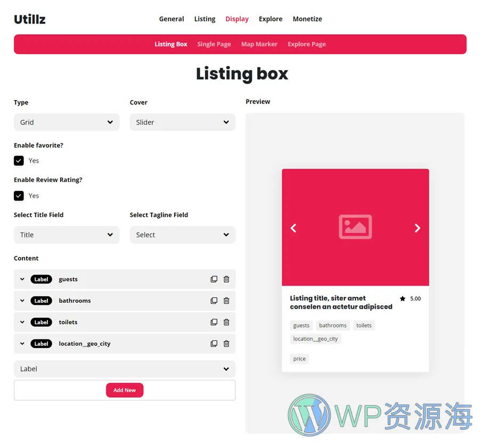483x448 pixels.
Task: Click the location_geo_city tag in preview
Action: (315, 339)
